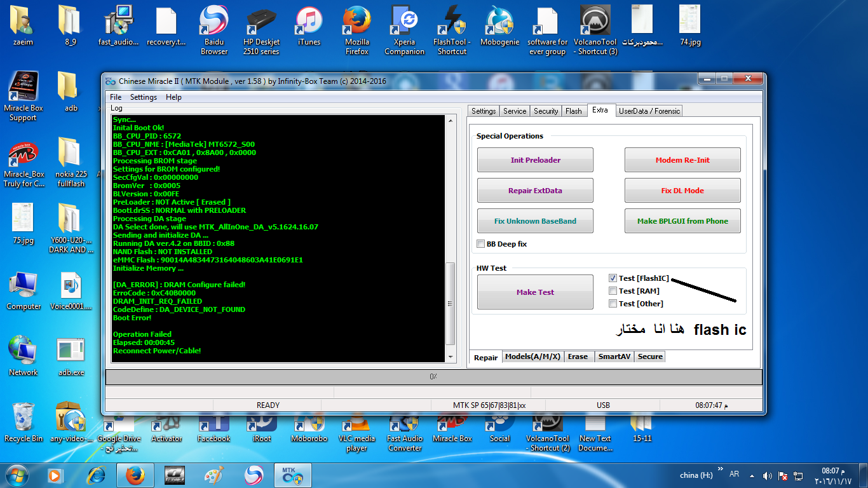Open the Settings tab beside Service
The height and width of the screenshot is (488, 868).
tap(484, 111)
